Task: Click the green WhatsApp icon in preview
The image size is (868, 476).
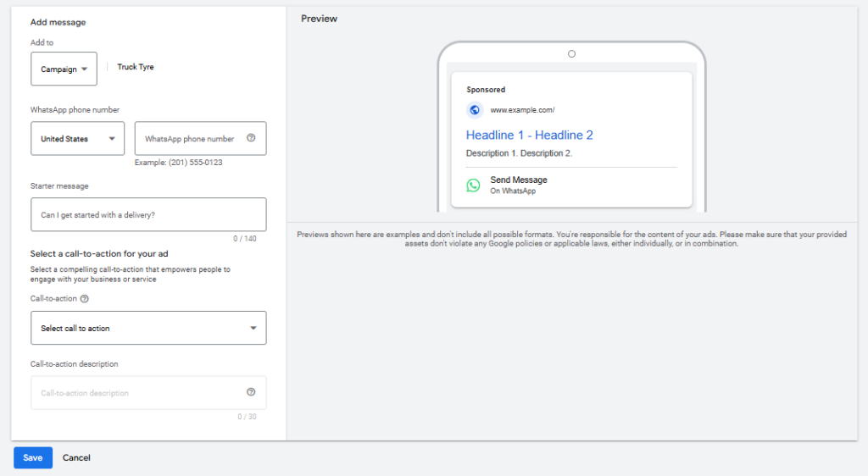Action: [473, 185]
